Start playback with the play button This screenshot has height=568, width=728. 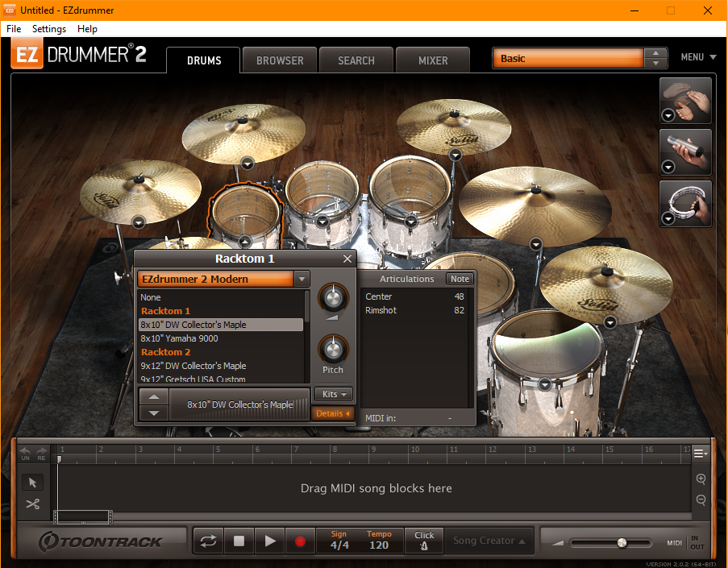tap(270, 541)
